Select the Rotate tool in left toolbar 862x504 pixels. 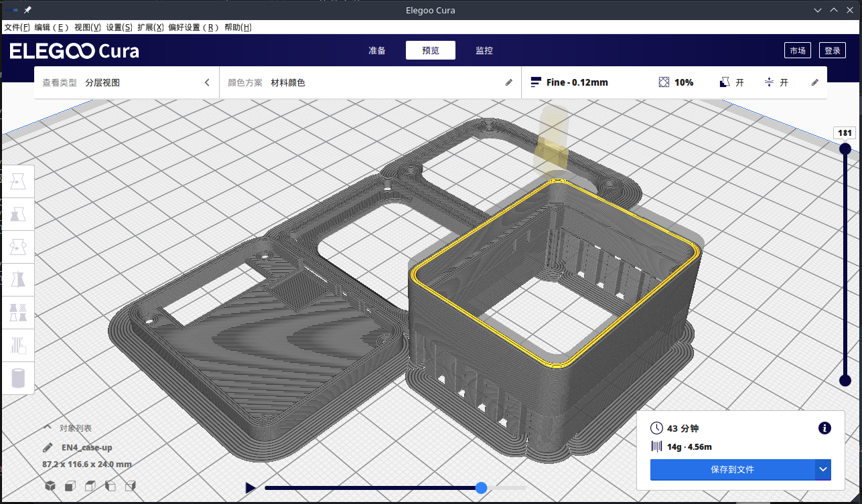click(18, 247)
